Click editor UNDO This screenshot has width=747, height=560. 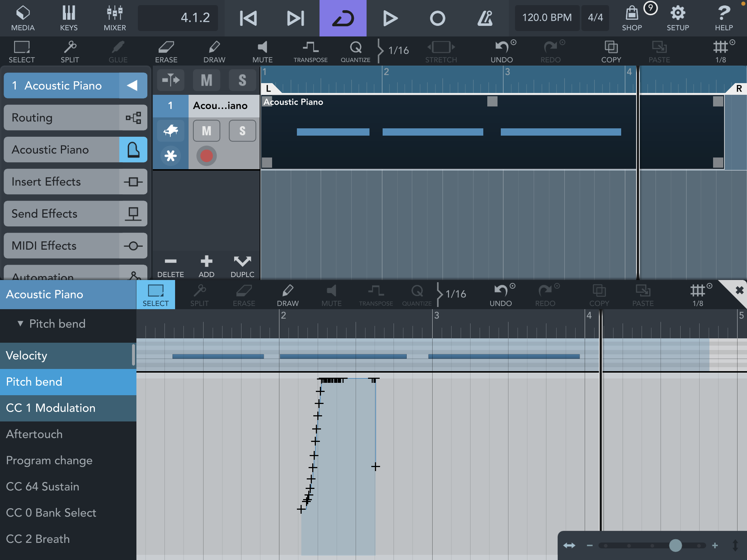coord(501,295)
